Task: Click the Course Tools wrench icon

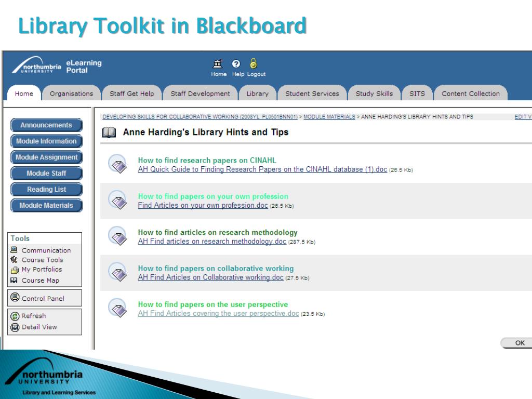Action: [14, 260]
